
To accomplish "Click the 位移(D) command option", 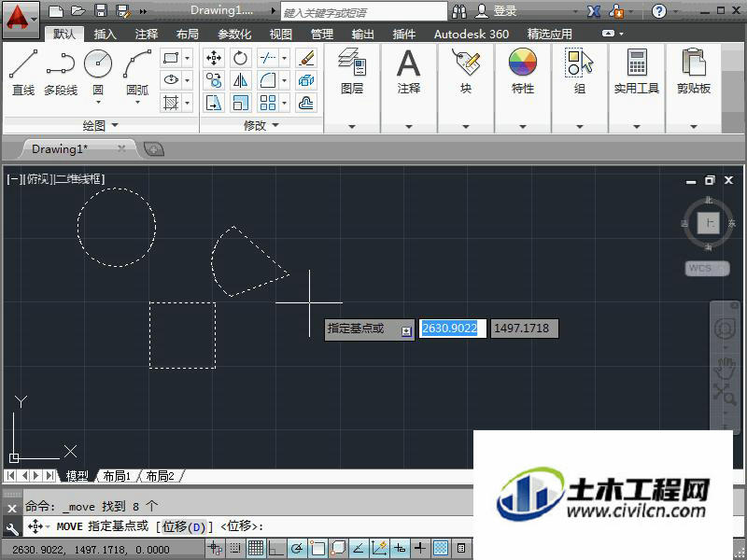I will pos(184,526).
